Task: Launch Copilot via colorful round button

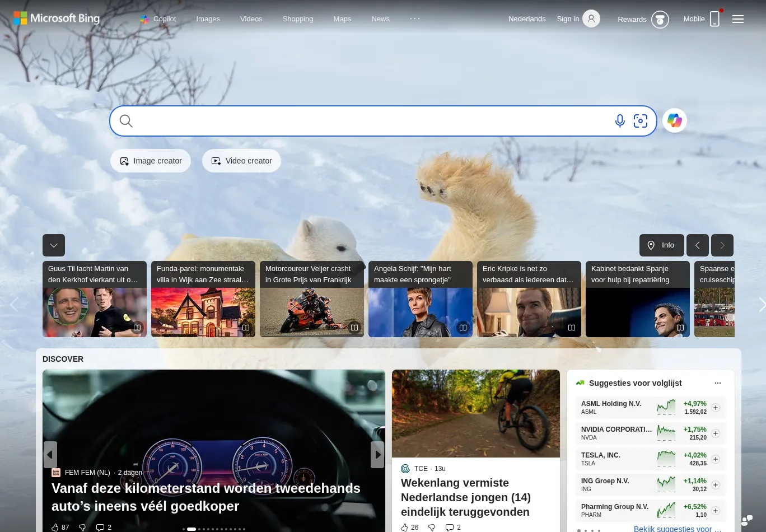Action: click(x=675, y=120)
